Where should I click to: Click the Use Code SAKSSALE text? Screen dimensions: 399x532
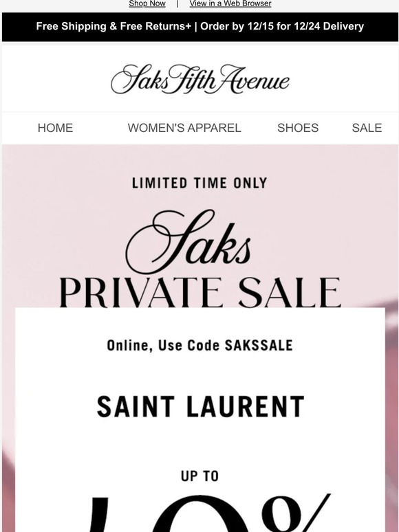click(199, 346)
